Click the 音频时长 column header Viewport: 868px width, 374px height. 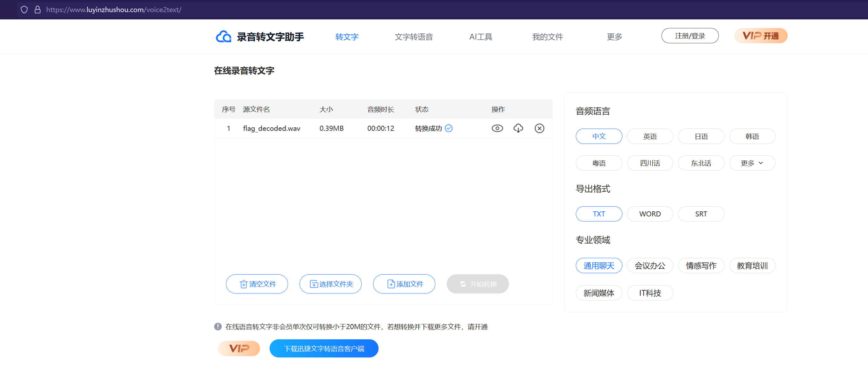point(380,109)
